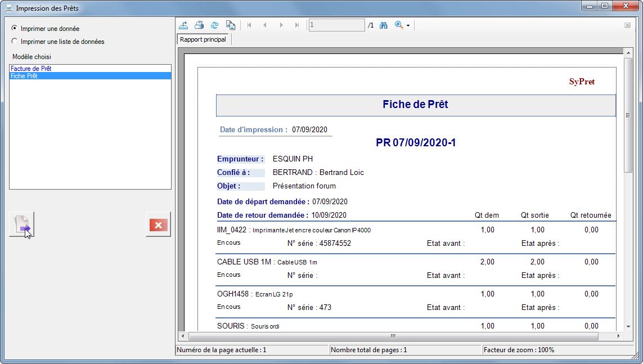Click the report scroll up arrow
The image size is (643, 364).
pos(628,52)
